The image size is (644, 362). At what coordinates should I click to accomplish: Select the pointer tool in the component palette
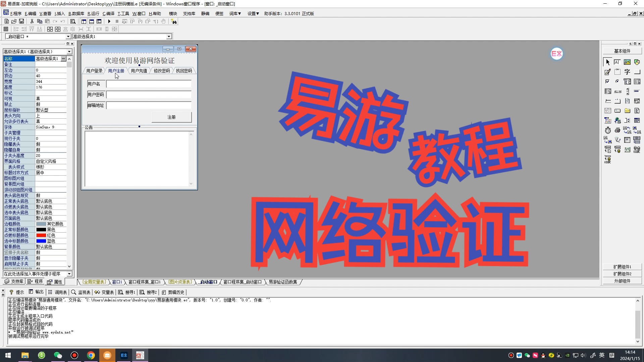click(x=608, y=62)
